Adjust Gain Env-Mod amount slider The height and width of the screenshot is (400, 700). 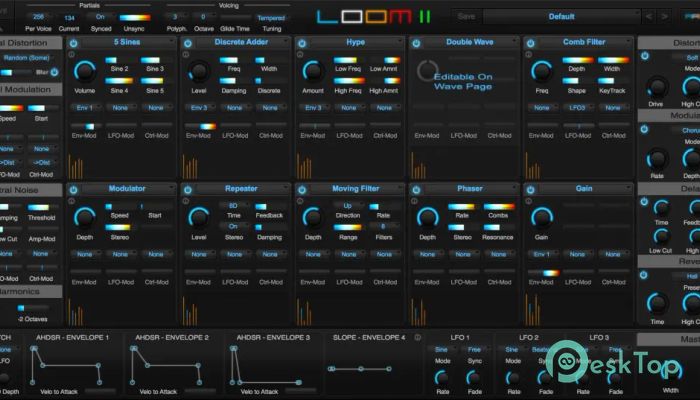click(x=543, y=273)
